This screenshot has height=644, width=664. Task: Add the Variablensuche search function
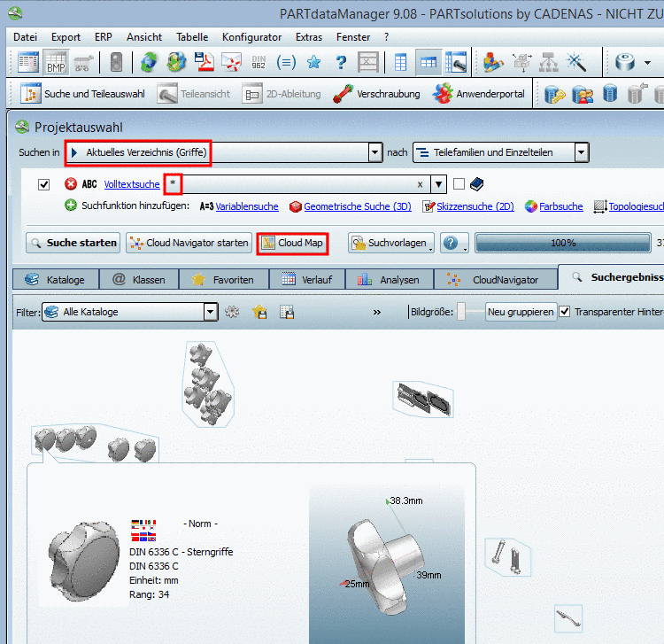coord(247,206)
